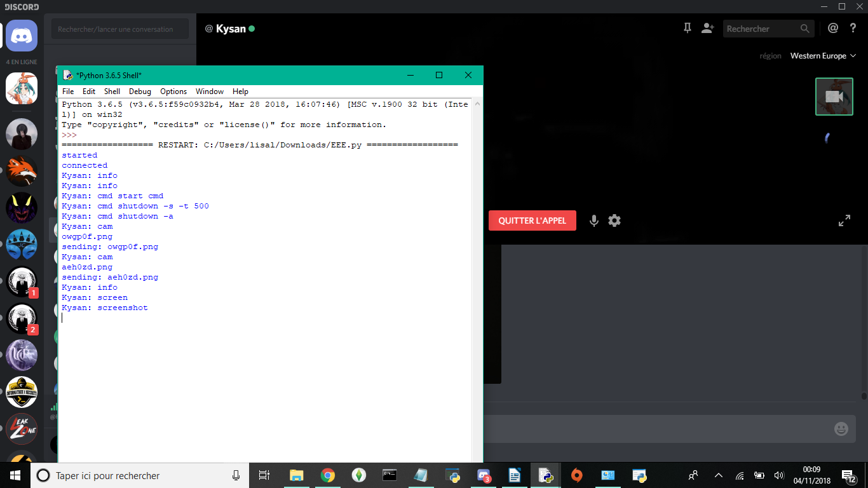Open network Wi-Fi tray icon

[740, 475]
